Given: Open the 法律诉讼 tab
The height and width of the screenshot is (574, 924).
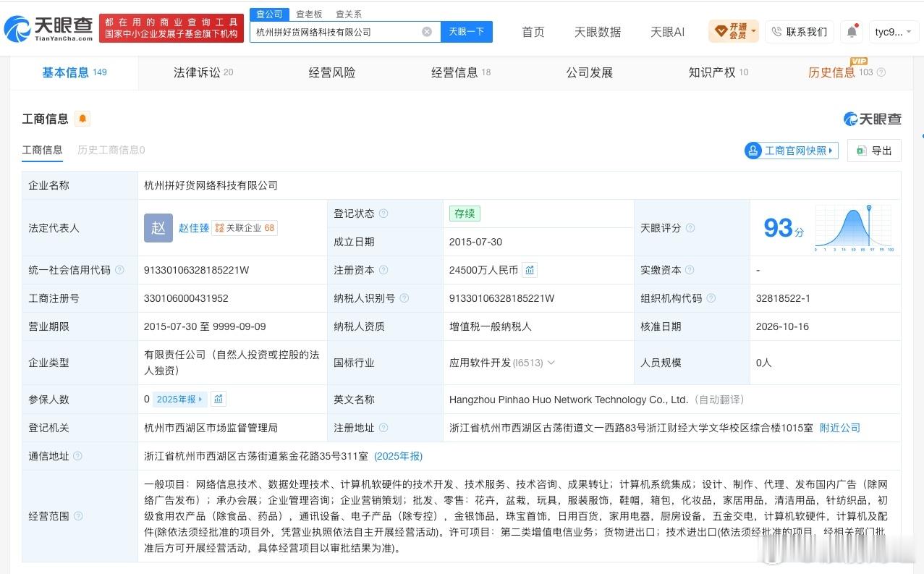Looking at the screenshot, I should (203, 72).
